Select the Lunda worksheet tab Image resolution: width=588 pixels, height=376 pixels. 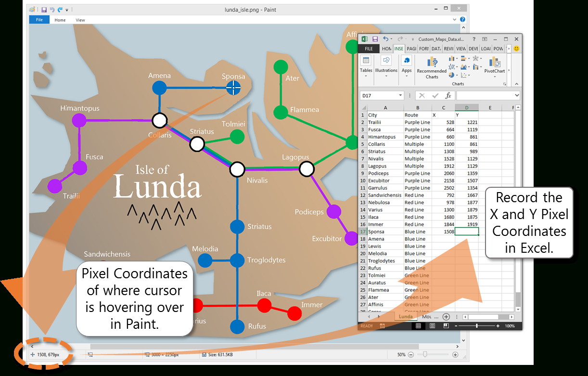405,317
